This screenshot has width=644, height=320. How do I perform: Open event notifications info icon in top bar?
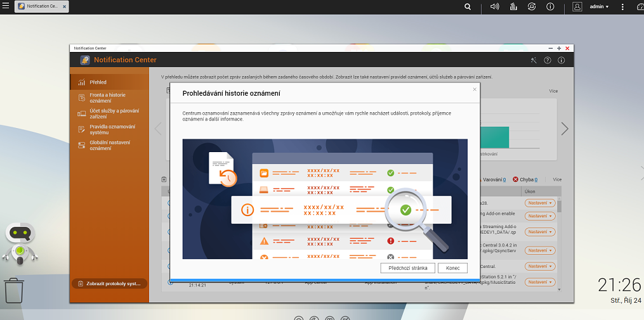550,6
